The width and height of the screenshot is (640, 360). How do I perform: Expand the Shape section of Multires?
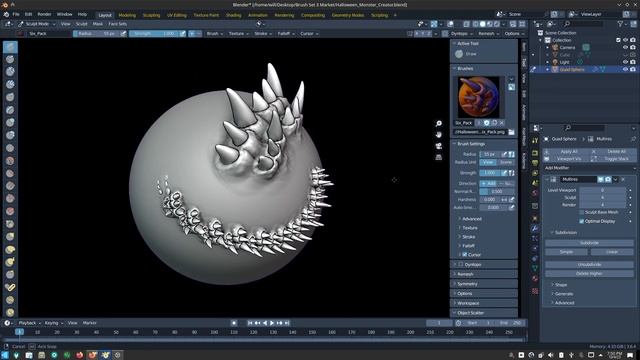tap(560, 284)
